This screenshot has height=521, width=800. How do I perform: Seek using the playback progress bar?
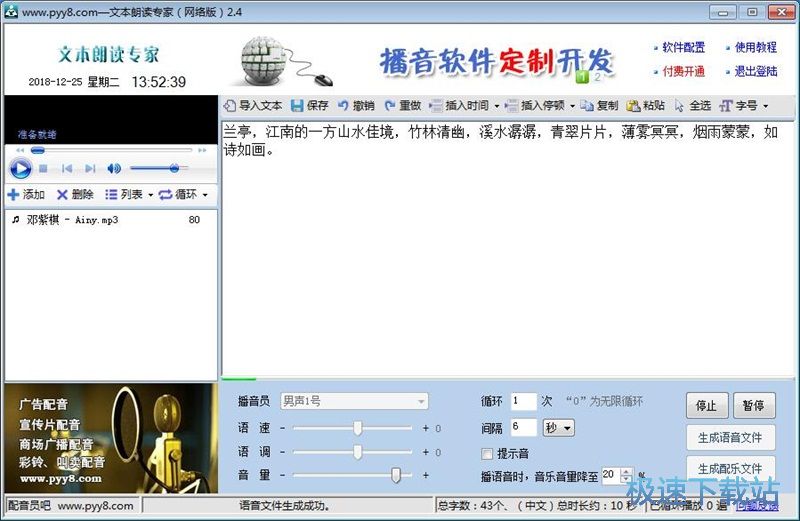tap(111, 150)
